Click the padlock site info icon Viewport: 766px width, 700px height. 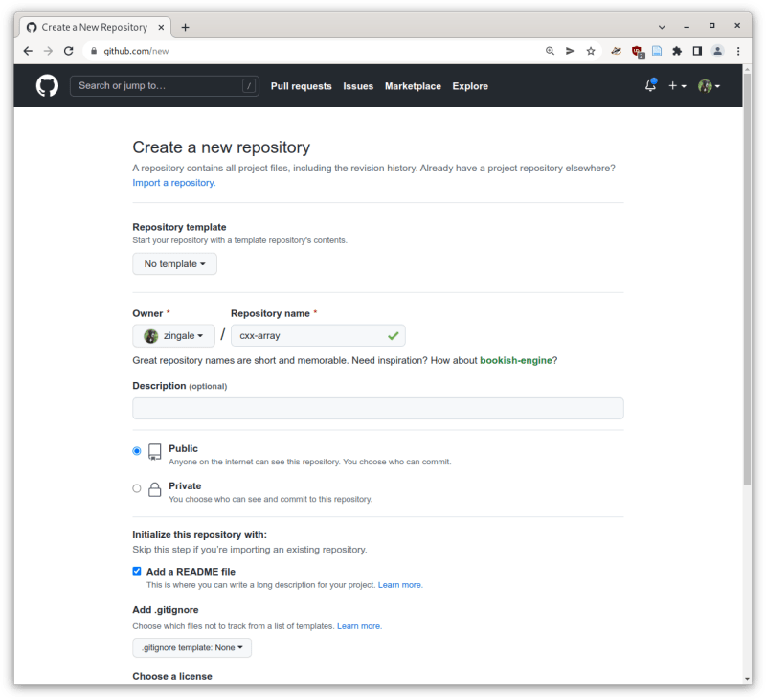(94, 51)
